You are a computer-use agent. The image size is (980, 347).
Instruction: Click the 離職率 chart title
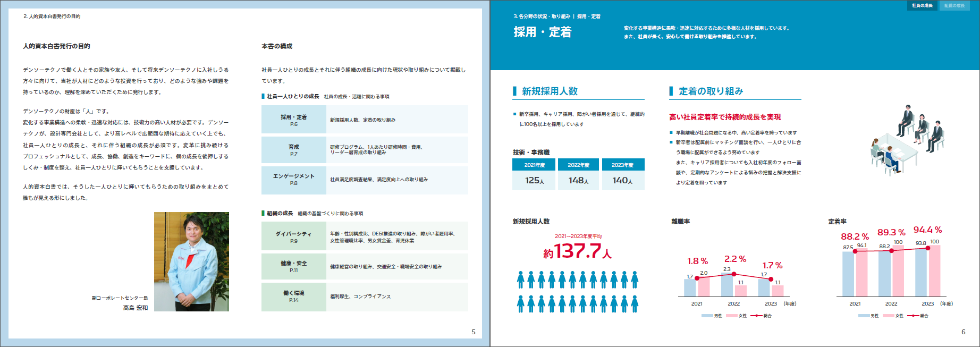(681, 222)
